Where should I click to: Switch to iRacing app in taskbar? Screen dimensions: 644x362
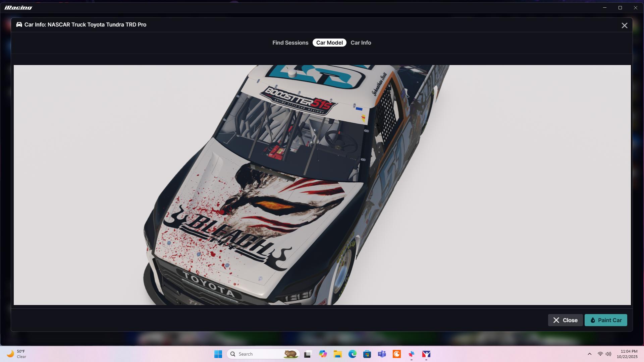[x=426, y=354]
